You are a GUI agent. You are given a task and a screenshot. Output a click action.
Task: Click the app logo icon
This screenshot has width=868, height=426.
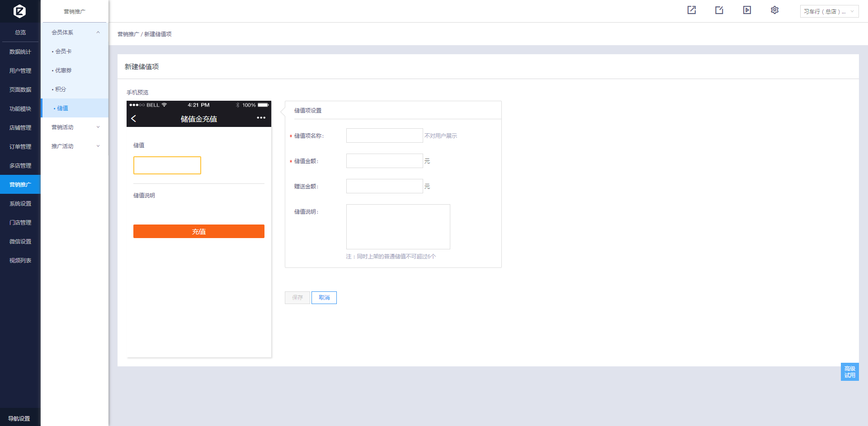[x=19, y=11]
